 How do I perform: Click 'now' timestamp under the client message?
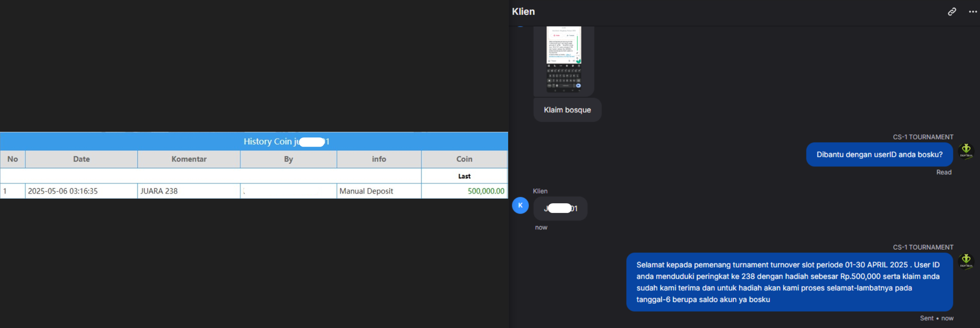pos(541,227)
